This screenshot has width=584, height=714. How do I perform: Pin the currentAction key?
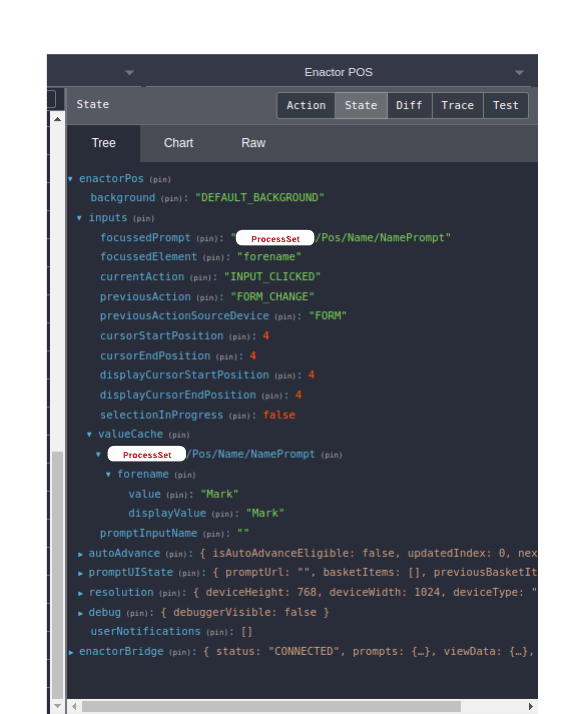tap(201, 278)
